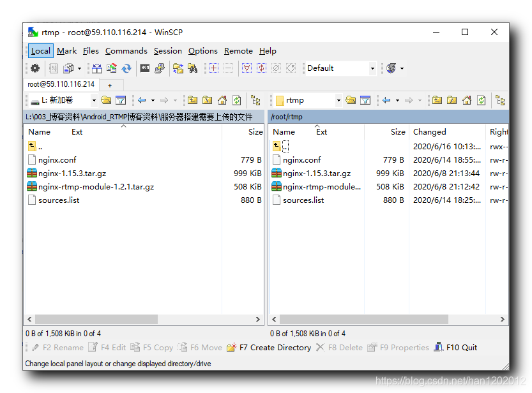
Task: Go to remote home directory icon
Action: [x=466, y=100]
